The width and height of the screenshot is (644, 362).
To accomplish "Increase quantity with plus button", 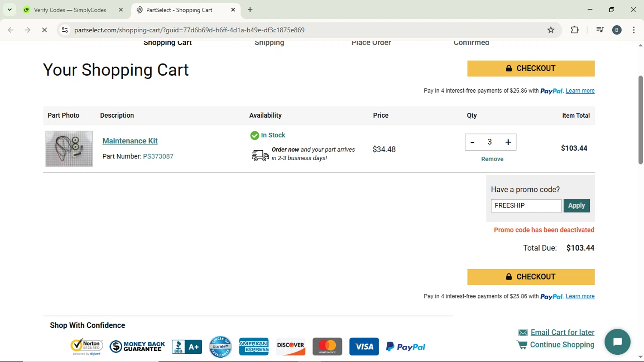I will click(508, 142).
